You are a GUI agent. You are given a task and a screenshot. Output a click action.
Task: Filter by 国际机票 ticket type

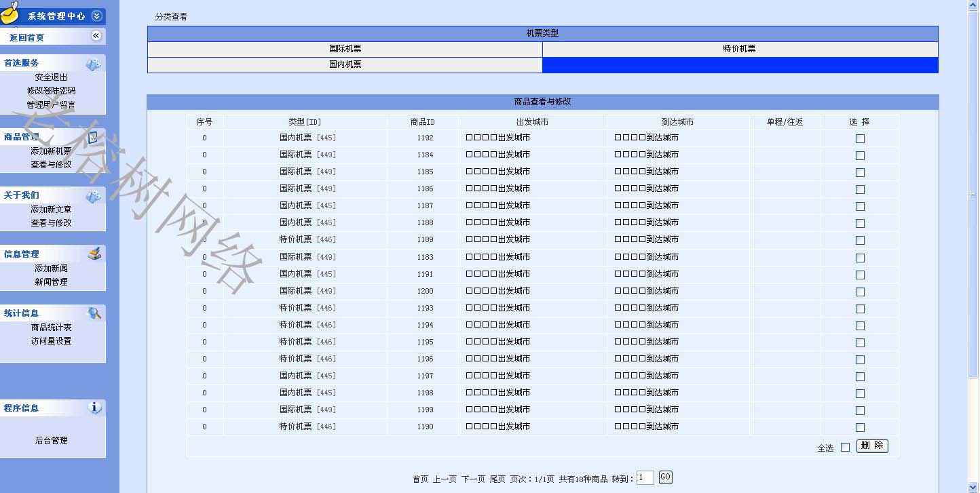[x=345, y=49]
